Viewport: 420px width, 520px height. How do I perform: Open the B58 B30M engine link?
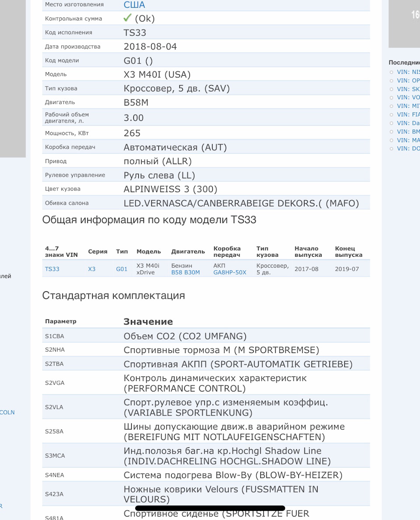(185, 272)
